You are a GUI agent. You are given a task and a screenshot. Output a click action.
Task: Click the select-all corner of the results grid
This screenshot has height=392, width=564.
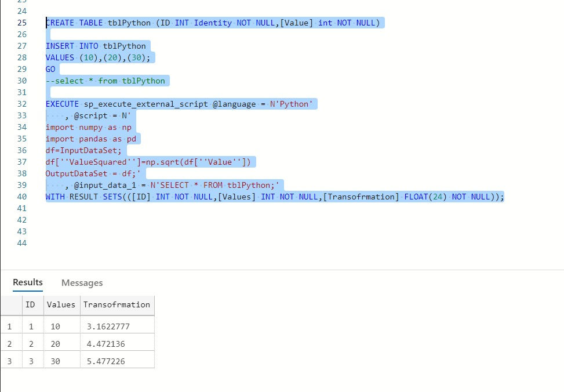pyautogui.click(x=11, y=305)
